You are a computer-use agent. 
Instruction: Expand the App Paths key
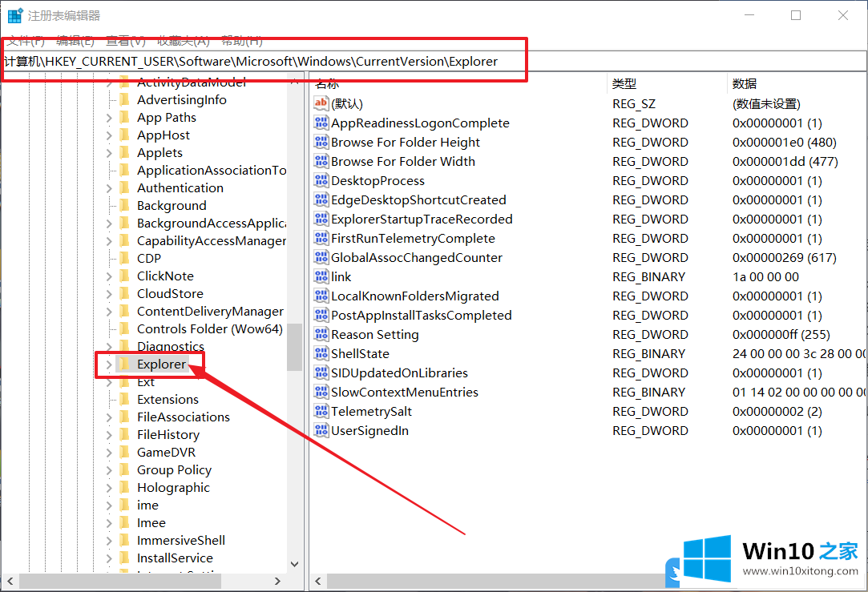(x=109, y=117)
